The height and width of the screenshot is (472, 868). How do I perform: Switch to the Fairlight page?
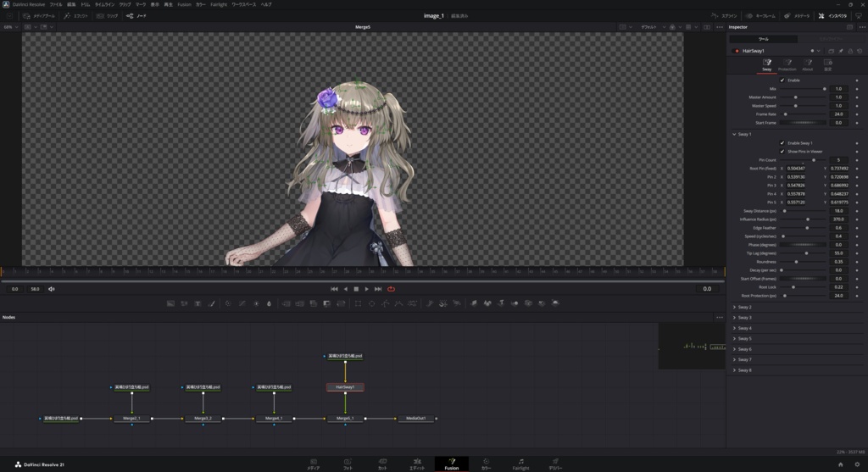(520, 464)
